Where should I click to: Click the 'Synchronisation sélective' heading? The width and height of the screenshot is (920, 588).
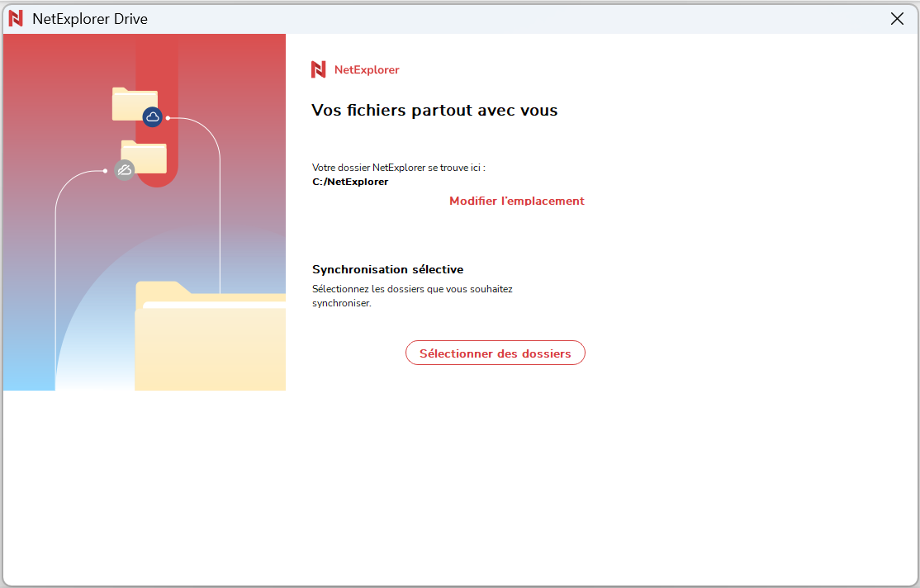coord(388,269)
